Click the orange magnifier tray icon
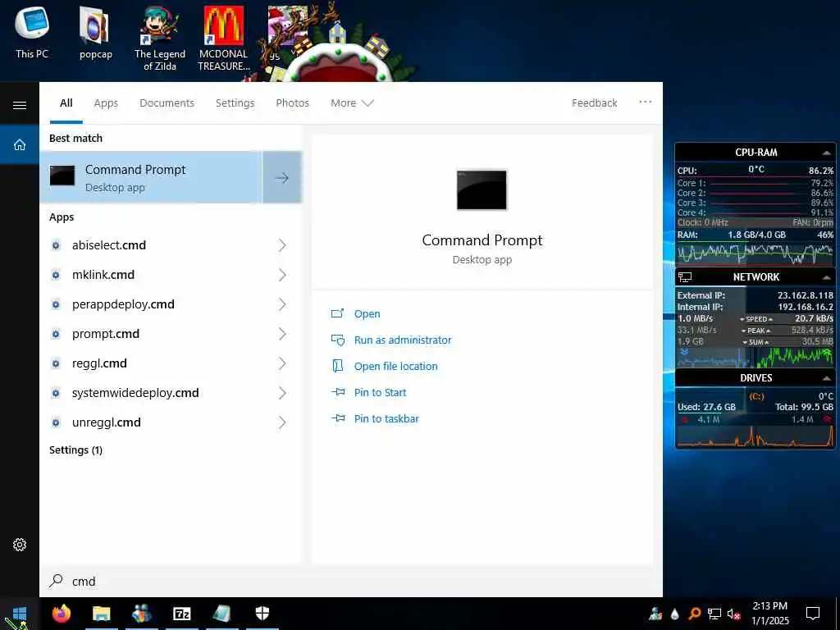This screenshot has height=630, width=840. [x=694, y=614]
